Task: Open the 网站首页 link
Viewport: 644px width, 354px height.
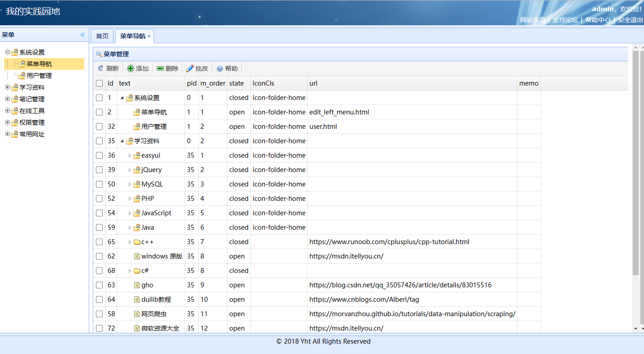Action: tap(533, 20)
